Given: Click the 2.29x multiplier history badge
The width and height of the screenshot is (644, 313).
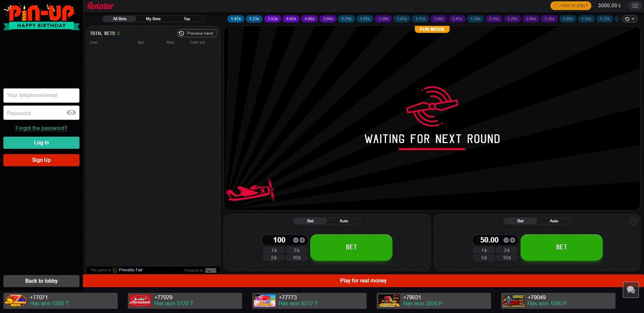Looking at the screenshot, I should (x=513, y=19).
